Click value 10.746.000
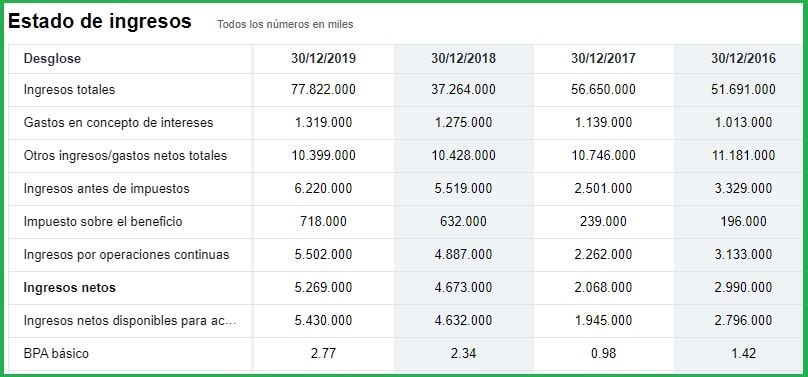The width and height of the screenshot is (808, 377). [603, 156]
